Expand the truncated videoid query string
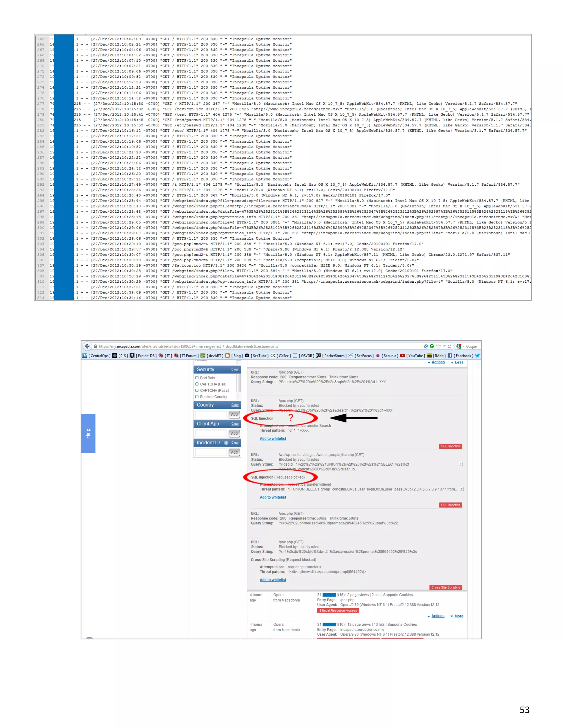This screenshot has width=563, height=728. (x=461, y=464)
